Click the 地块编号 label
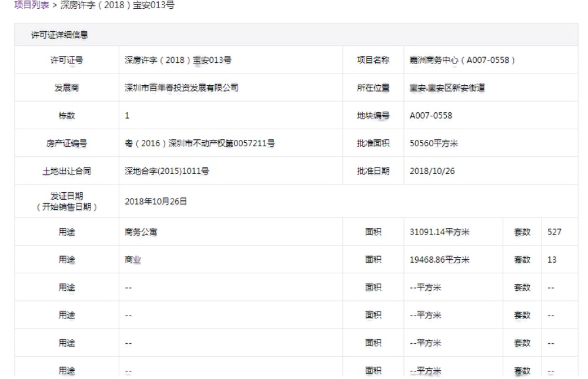This screenshot has width=588, height=379. point(373,115)
